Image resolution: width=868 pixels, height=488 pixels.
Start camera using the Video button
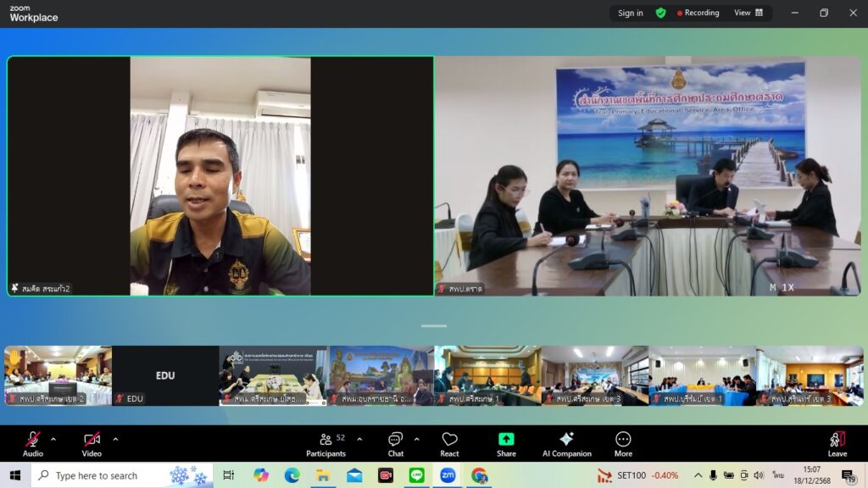click(x=92, y=443)
